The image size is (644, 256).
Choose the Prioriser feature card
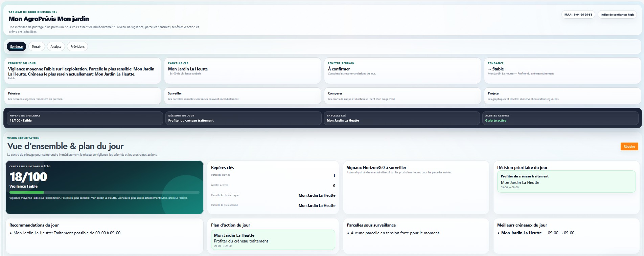click(x=83, y=96)
